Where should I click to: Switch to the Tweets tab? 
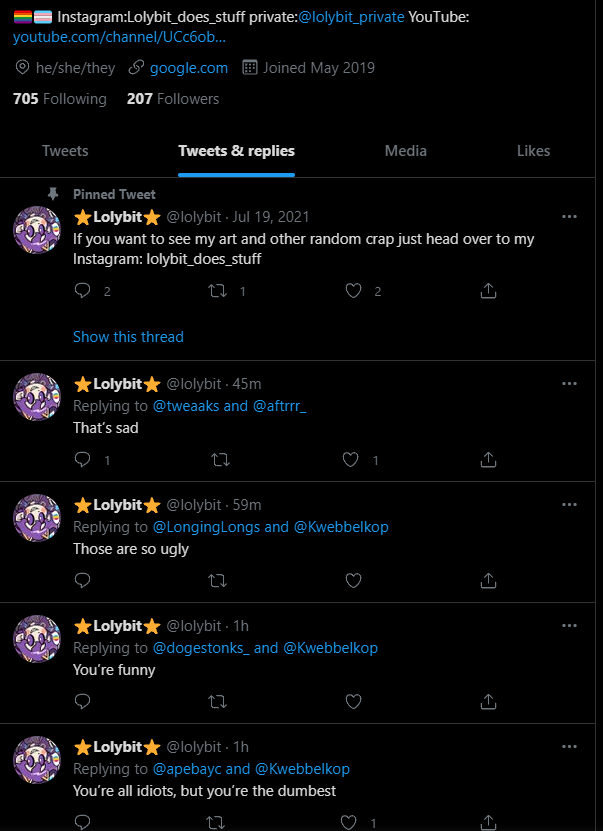[65, 151]
